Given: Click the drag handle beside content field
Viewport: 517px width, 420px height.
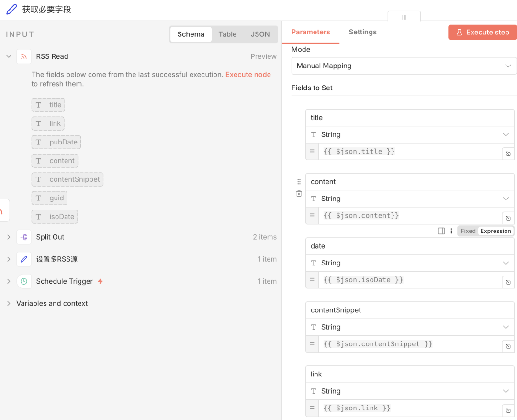Looking at the screenshot, I should 299,182.
